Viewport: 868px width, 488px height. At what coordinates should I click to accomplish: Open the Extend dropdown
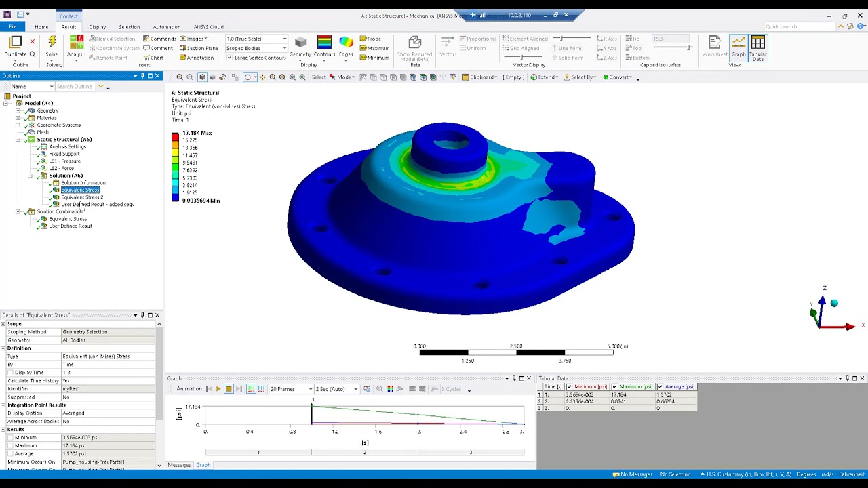[x=545, y=77]
